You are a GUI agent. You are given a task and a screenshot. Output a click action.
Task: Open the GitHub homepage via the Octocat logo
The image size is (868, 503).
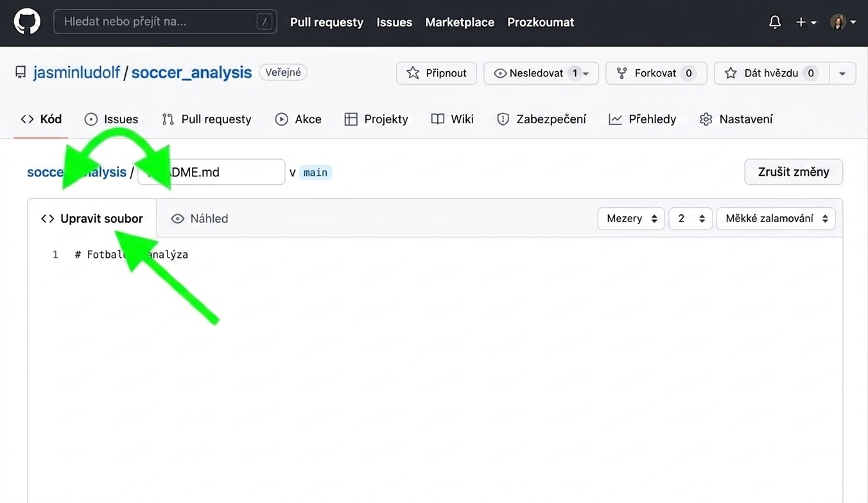pos(27,22)
